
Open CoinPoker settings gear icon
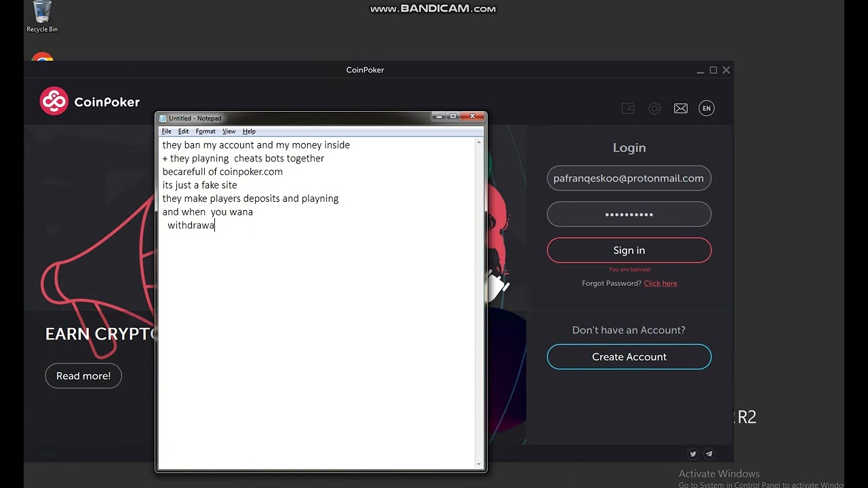click(x=654, y=108)
